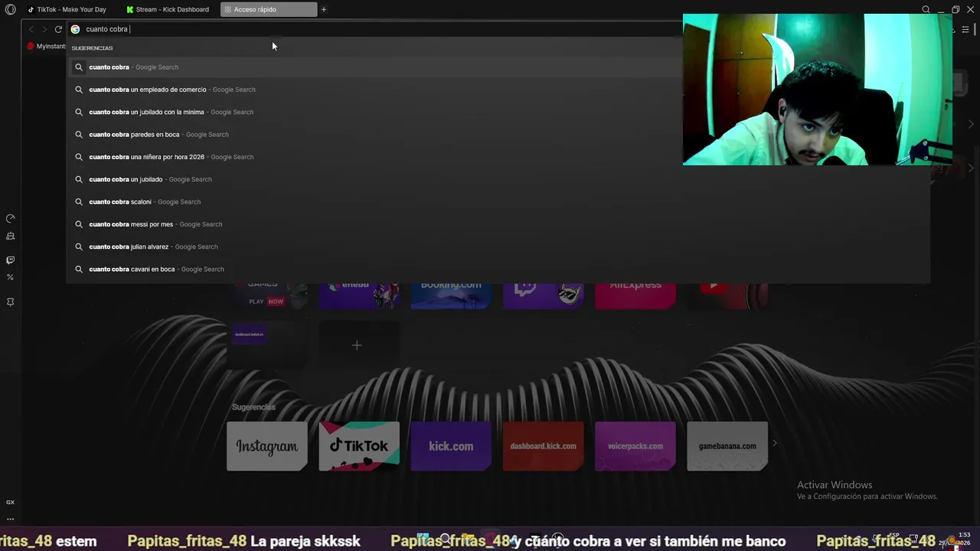Open the voicerpacks.com suggestion tile
The width and height of the screenshot is (980, 551).
(x=635, y=446)
